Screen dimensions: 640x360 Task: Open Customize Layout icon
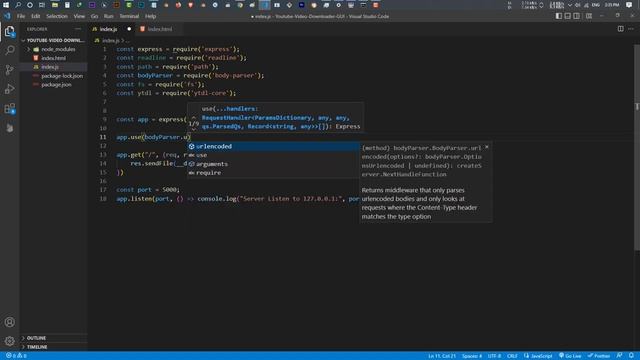(x=589, y=16)
